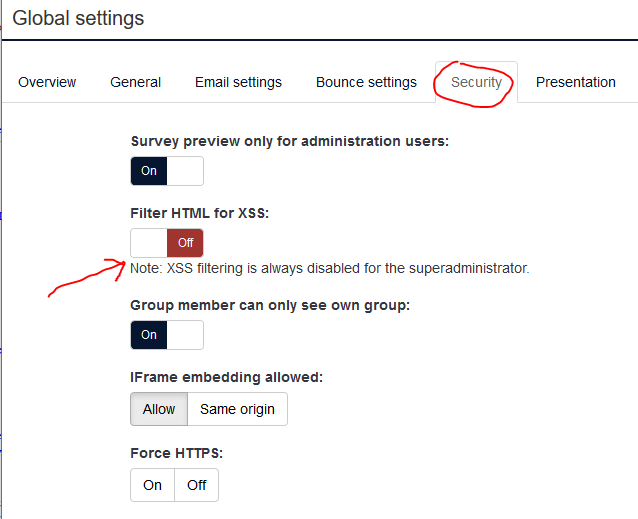
Task: Set Force HTTPS to Off
Action: click(197, 485)
